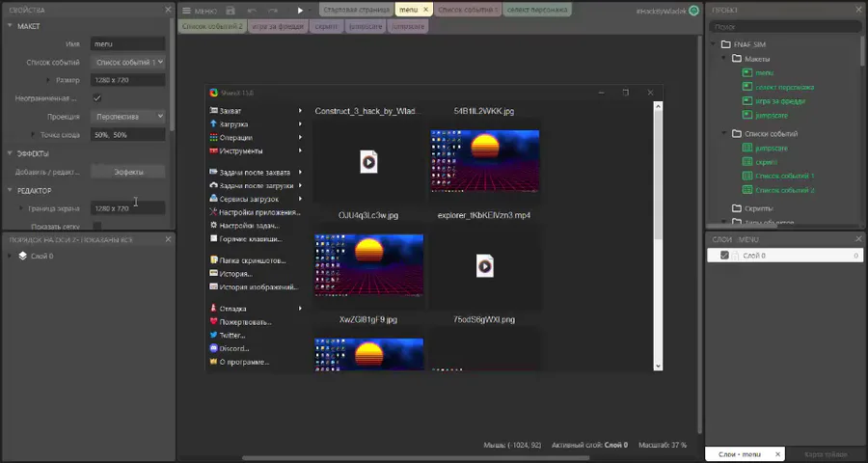Open the preview options arrow beside play
868x463 pixels.
tap(310, 11)
